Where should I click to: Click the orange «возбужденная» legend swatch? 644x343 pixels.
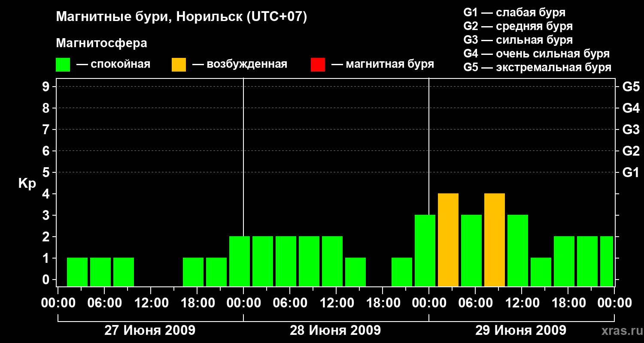pos(179,64)
